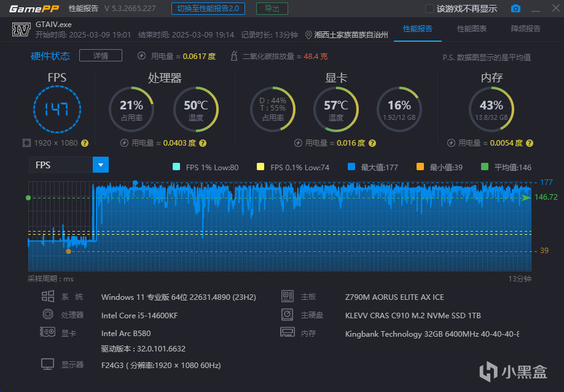Click the D:44% T:55% GPU usage gauge
The width and height of the screenshot is (564, 392).
(x=273, y=109)
